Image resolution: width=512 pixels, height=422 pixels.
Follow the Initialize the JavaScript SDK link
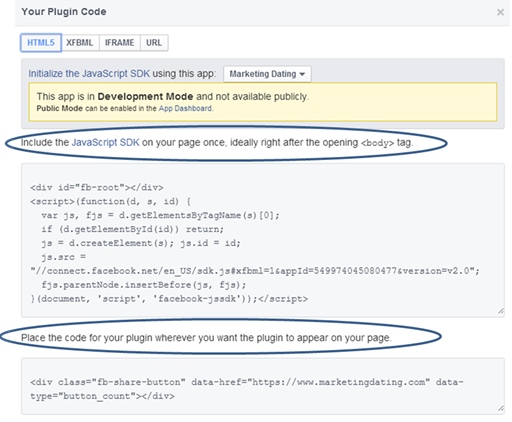click(89, 73)
